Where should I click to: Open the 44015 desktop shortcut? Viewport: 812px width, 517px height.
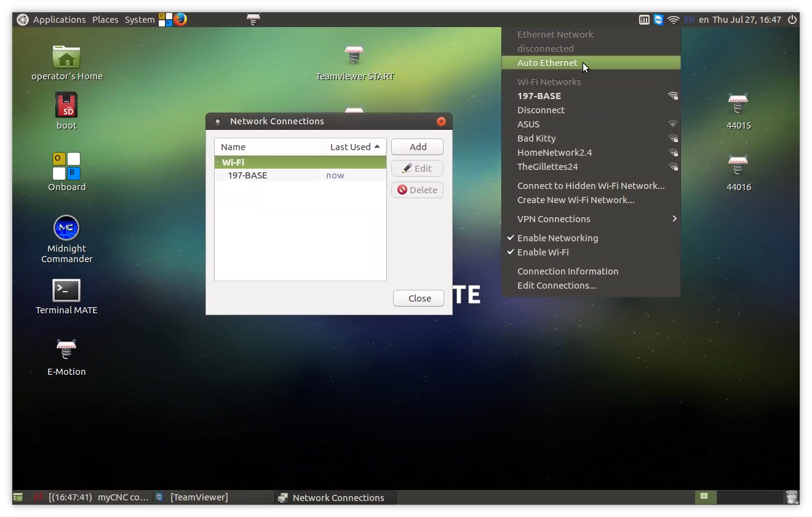point(738,104)
